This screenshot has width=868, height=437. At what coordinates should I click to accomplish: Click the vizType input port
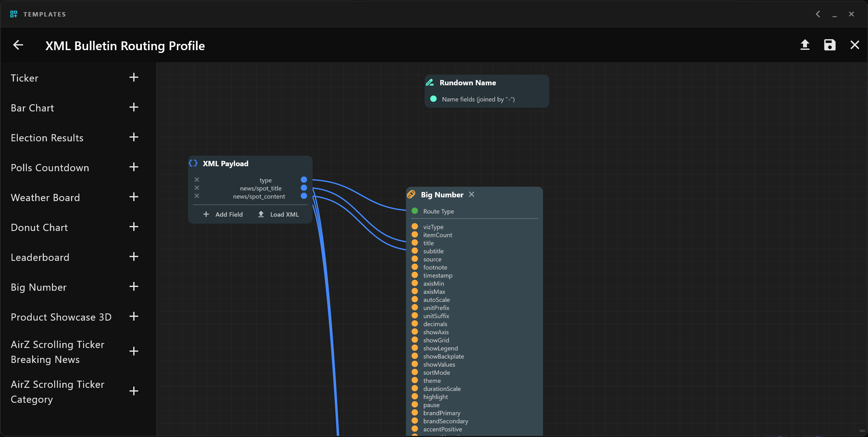tap(415, 226)
